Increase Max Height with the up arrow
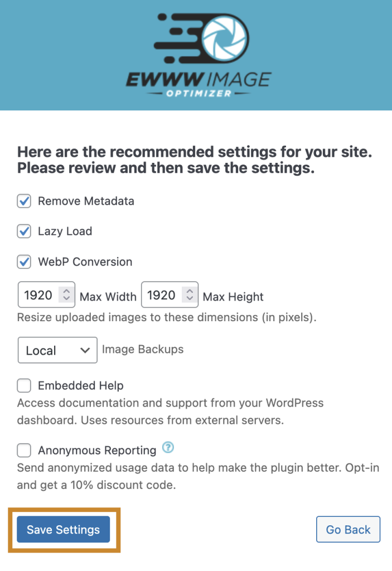 pos(190,291)
